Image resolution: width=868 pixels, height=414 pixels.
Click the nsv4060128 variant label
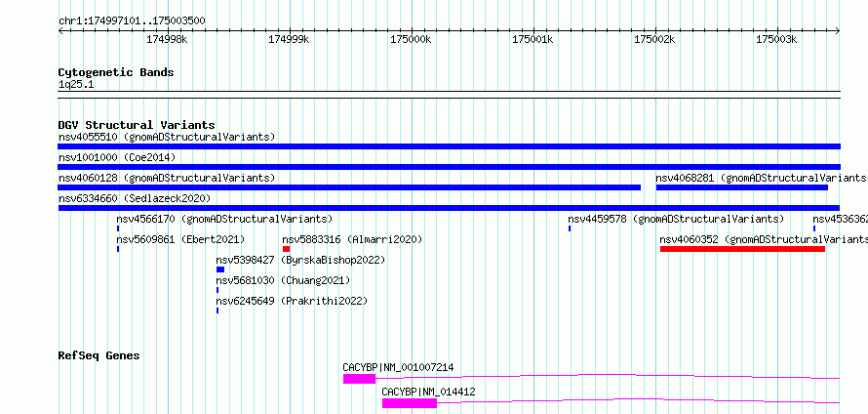click(x=167, y=178)
